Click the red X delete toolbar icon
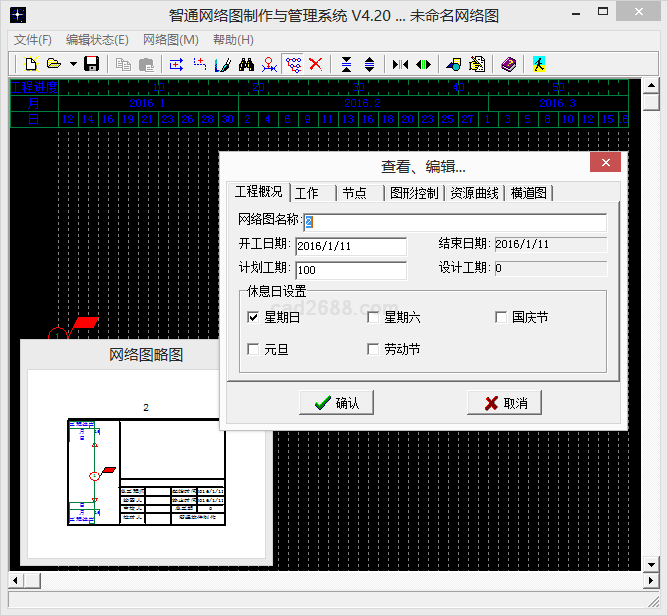The image size is (668, 616). [316, 64]
